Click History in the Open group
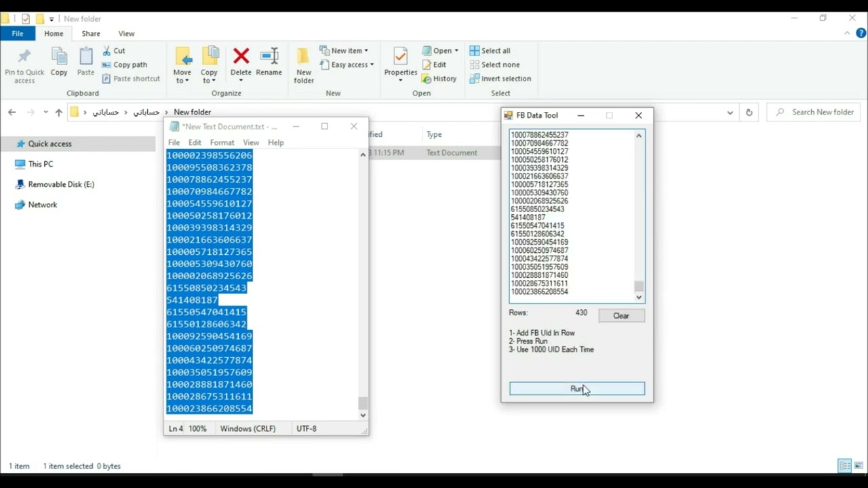Image resolution: width=868 pixels, height=488 pixels. tap(439, 79)
